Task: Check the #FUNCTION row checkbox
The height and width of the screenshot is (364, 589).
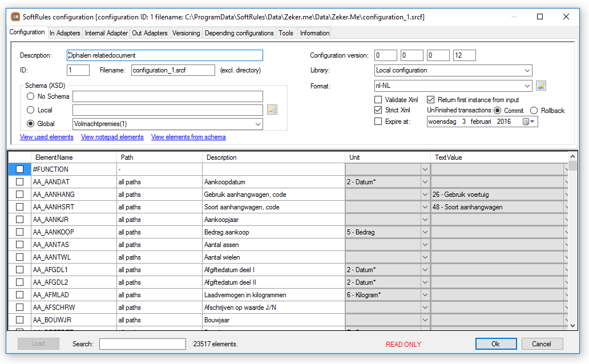Action: [x=19, y=169]
